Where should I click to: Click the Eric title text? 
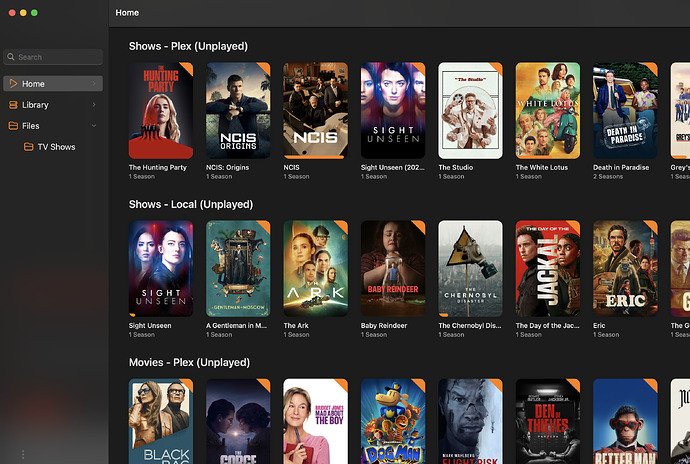[599, 325]
